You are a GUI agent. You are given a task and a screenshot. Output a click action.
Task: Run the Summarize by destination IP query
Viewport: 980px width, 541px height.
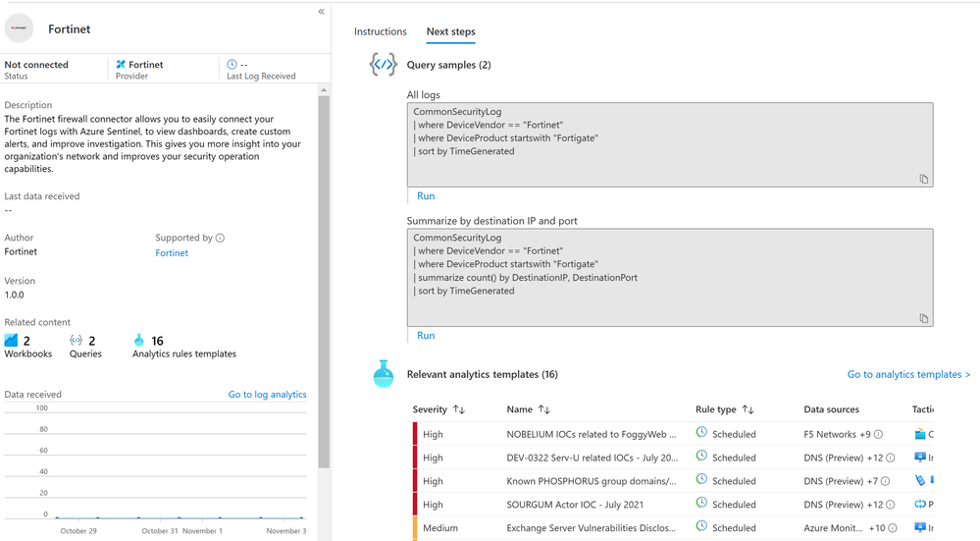[x=426, y=335]
